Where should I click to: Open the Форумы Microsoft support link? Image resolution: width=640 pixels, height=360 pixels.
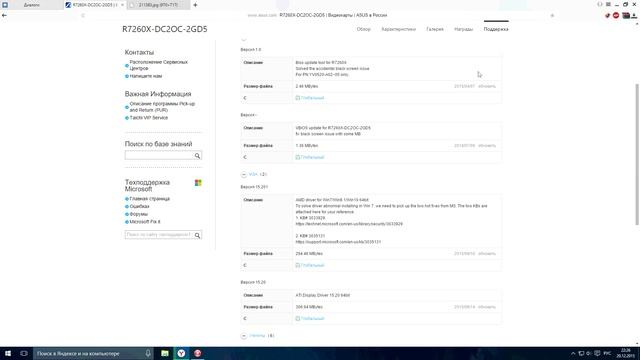pyautogui.click(x=139, y=214)
